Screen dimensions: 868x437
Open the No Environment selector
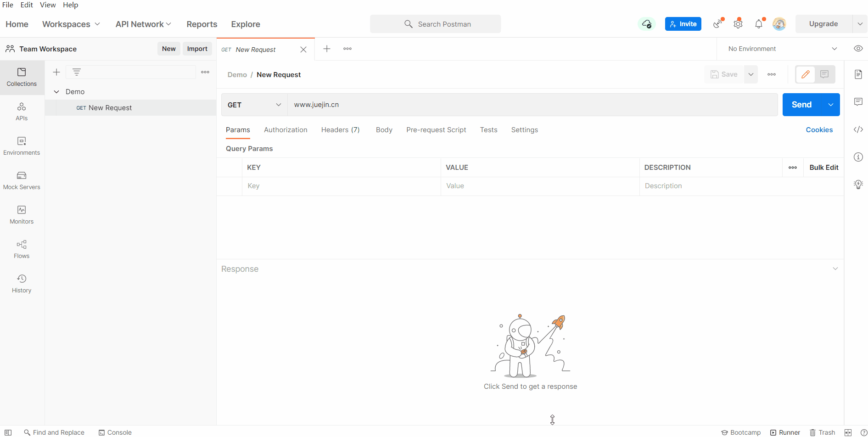click(780, 48)
